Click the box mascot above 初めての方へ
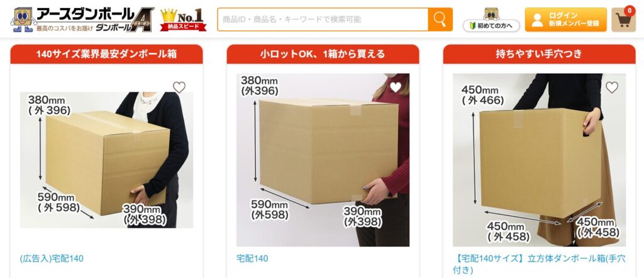 point(491,14)
